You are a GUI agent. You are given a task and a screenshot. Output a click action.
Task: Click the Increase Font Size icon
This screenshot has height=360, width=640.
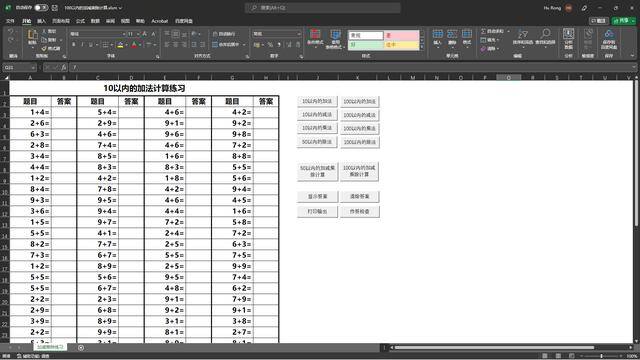tap(144, 34)
